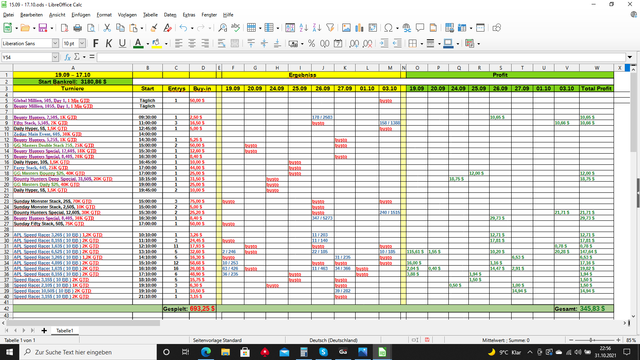The height and width of the screenshot is (360, 640).
Task: Click the font color A swatch
Action: (138, 43)
